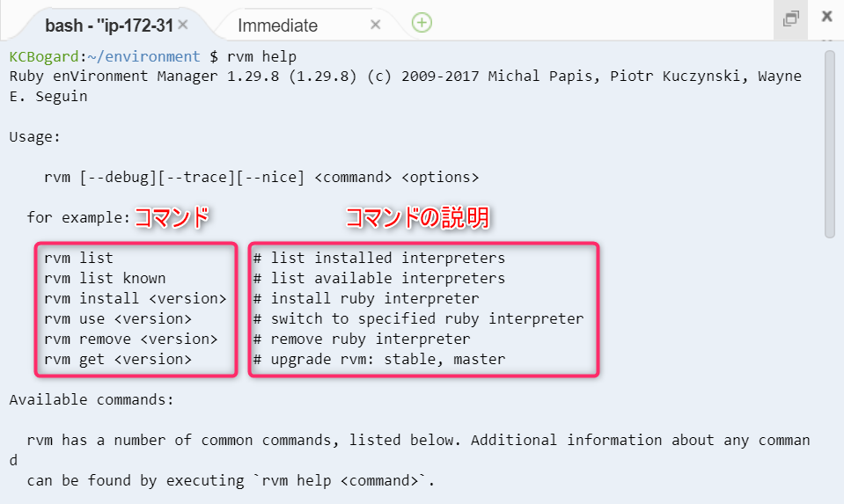Click the "# upgrade rvm: stable, master" comment

[379, 359]
